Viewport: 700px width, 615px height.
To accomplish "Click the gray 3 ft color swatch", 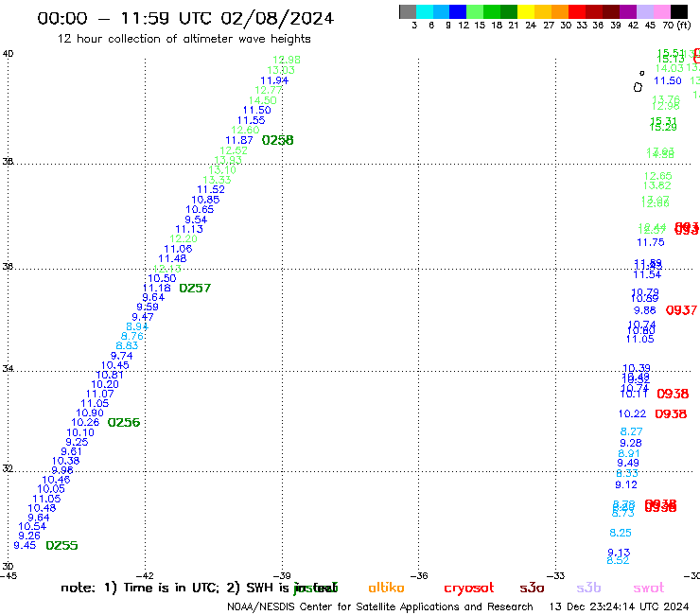I will pos(408,11).
